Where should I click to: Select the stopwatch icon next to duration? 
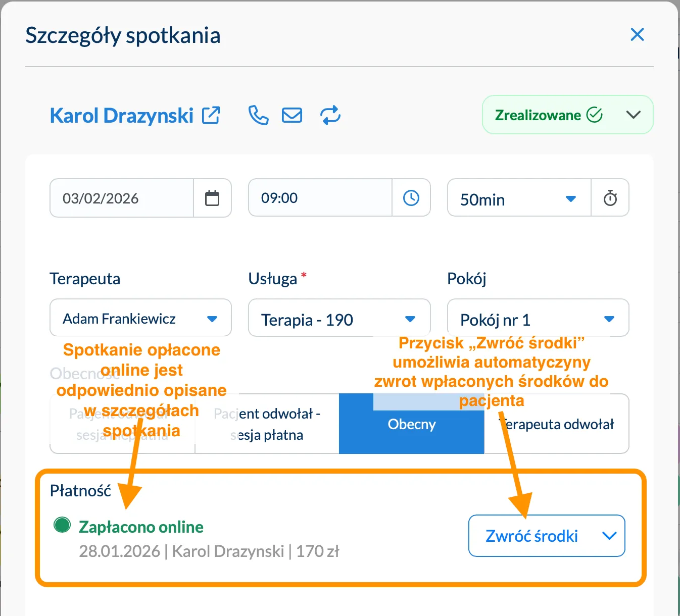610,198
